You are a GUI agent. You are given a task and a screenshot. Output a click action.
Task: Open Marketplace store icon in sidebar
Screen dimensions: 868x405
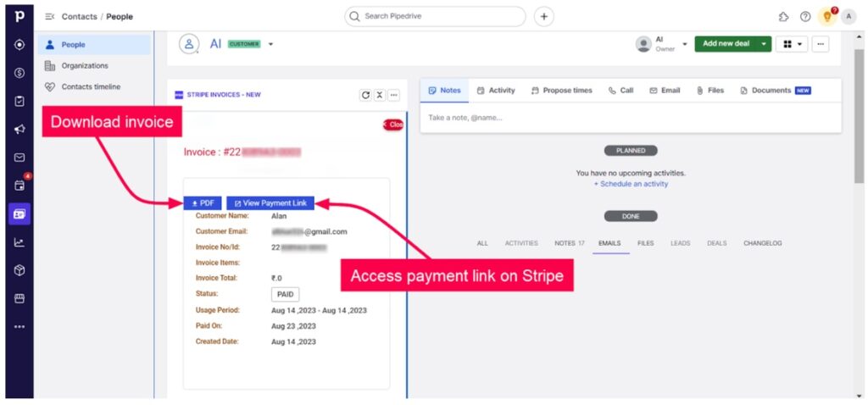(19, 299)
